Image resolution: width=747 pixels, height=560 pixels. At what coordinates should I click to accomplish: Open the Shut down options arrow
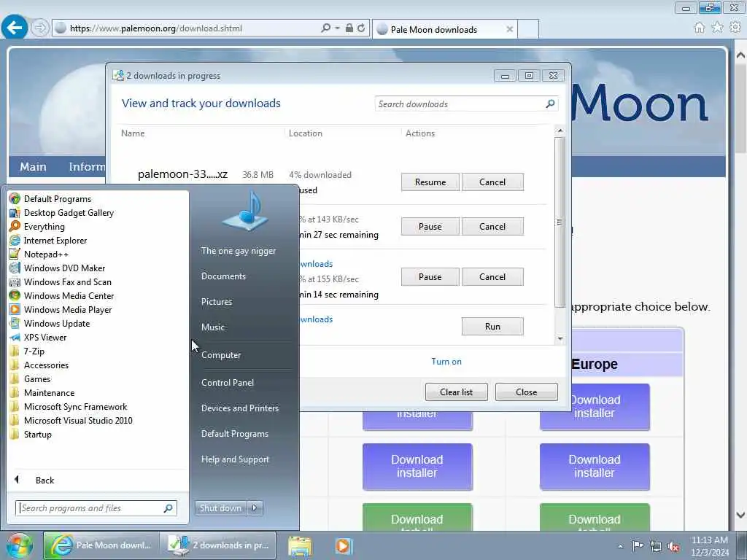coord(255,508)
